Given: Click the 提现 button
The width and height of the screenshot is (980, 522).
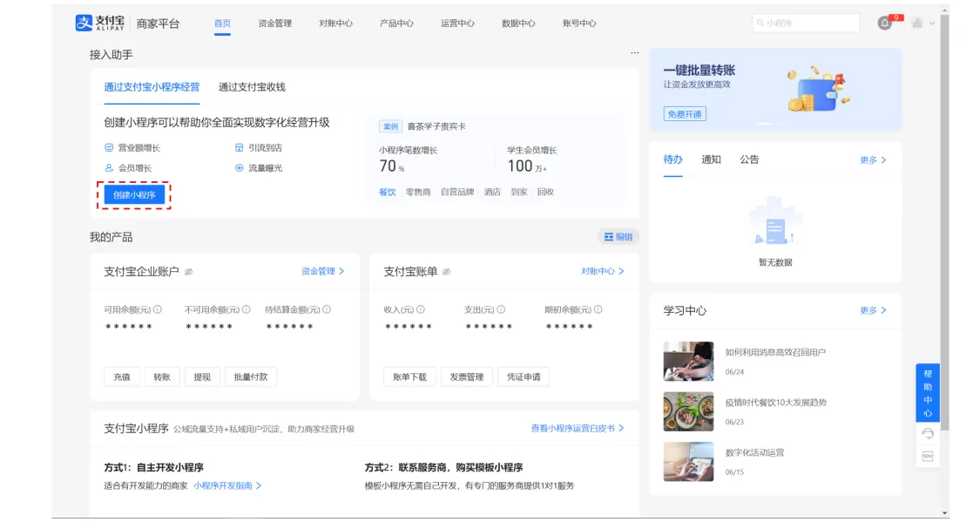Looking at the screenshot, I should [x=202, y=377].
